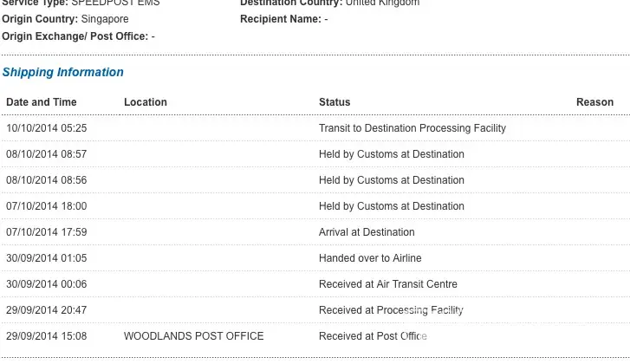This screenshot has height=364, width=630.
Task: Click the Reason column header
Action: click(x=594, y=102)
